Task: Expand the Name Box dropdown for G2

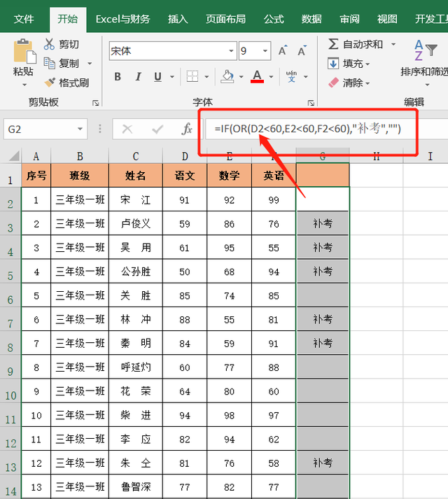Action: (x=80, y=129)
